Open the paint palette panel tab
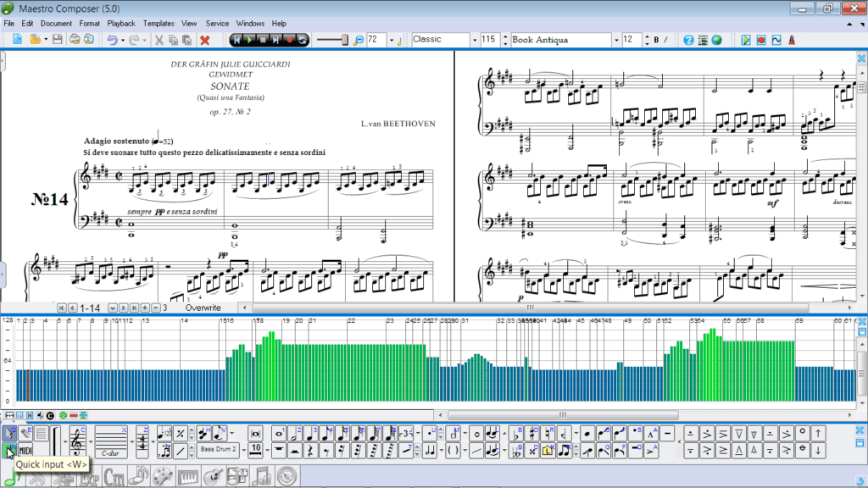Image resolution: width=868 pixels, height=488 pixels. tap(163, 477)
